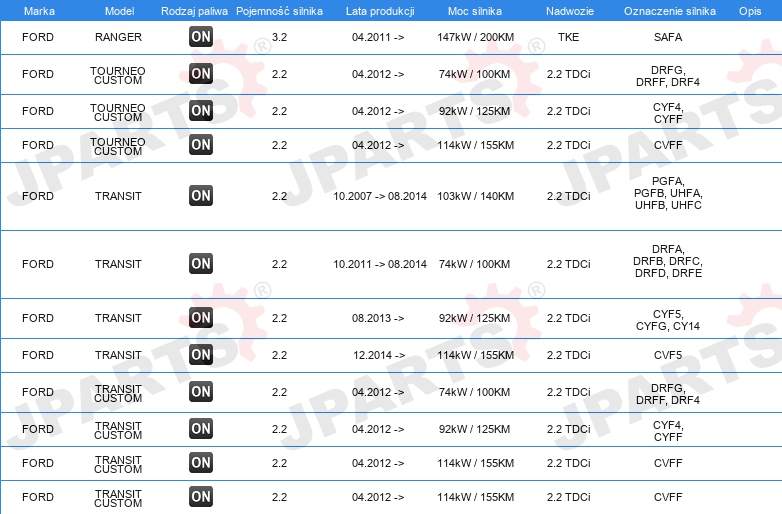
Task: Select 114kW / 155KM in the Transit 12.2014 row
Action: coord(475,355)
